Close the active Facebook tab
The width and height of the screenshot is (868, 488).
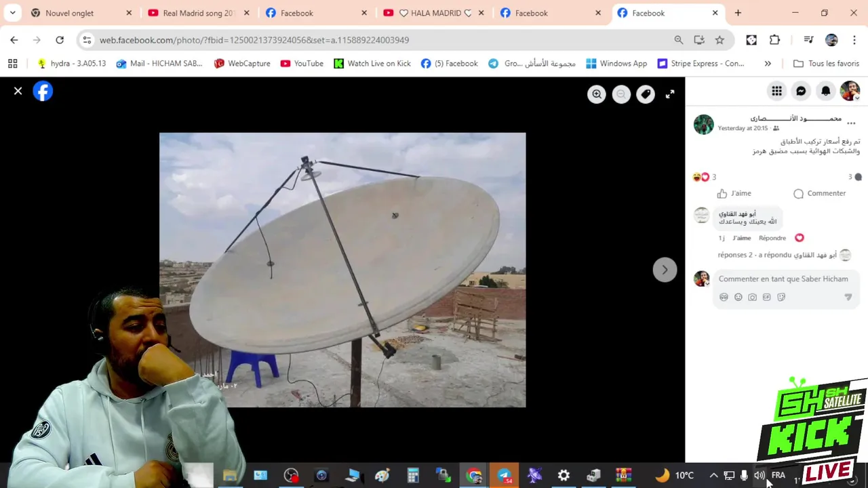click(x=715, y=13)
